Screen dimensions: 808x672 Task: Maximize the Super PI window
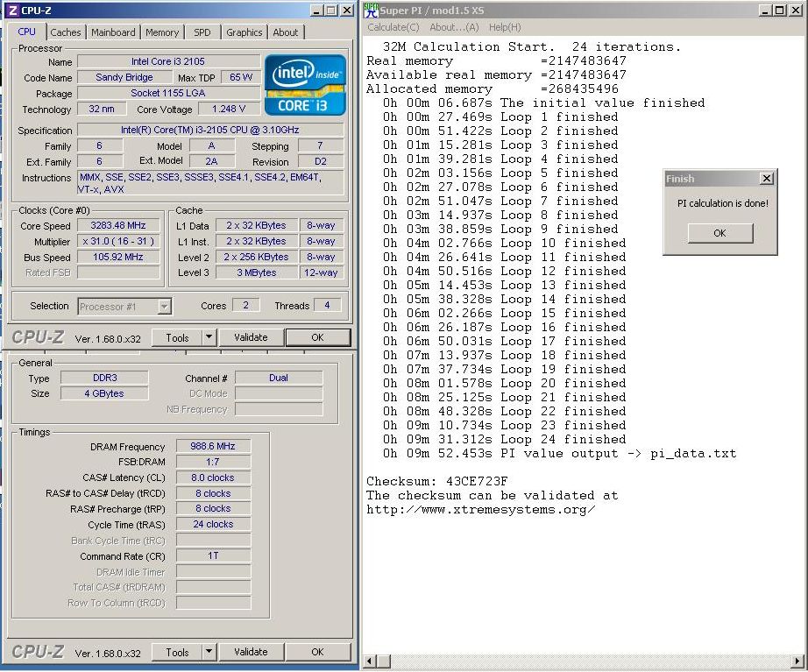pyautogui.click(x=780, y=11)
